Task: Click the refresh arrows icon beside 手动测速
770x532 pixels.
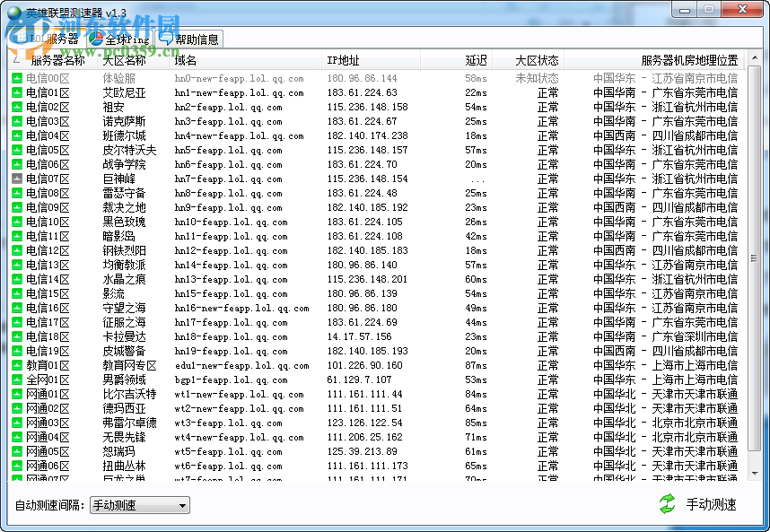Action: [x=666, y=504]
